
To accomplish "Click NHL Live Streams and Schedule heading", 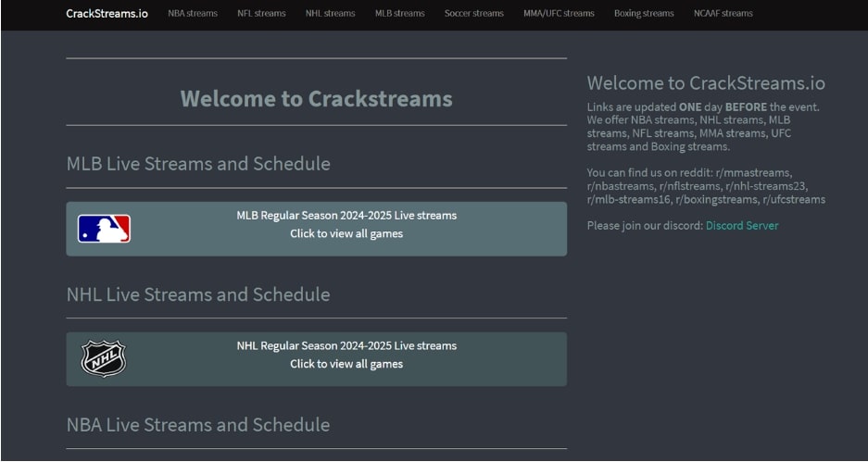I will [x=198, y=294].
